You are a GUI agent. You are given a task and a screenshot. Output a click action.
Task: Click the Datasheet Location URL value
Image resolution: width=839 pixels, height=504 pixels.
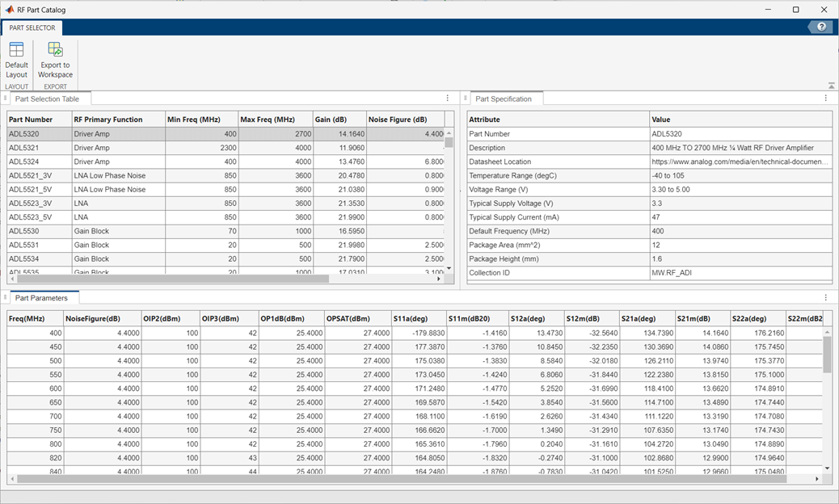[739, 162]
